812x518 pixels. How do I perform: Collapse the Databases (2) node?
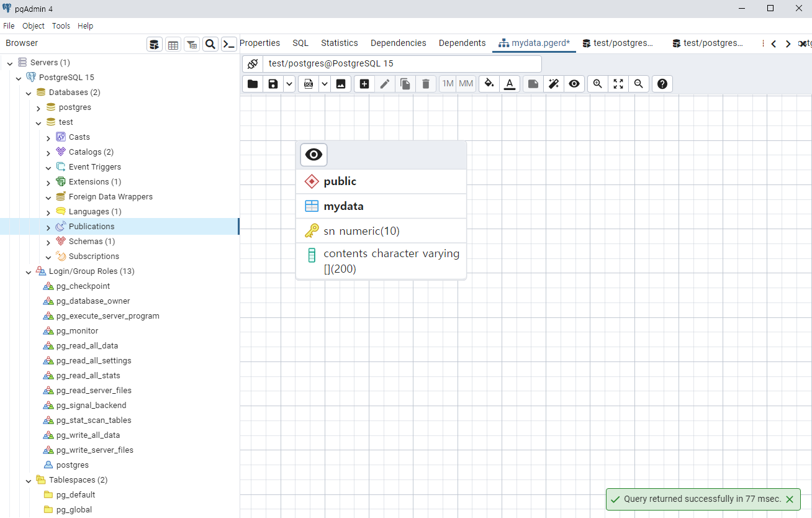click(x=29, y=93)
